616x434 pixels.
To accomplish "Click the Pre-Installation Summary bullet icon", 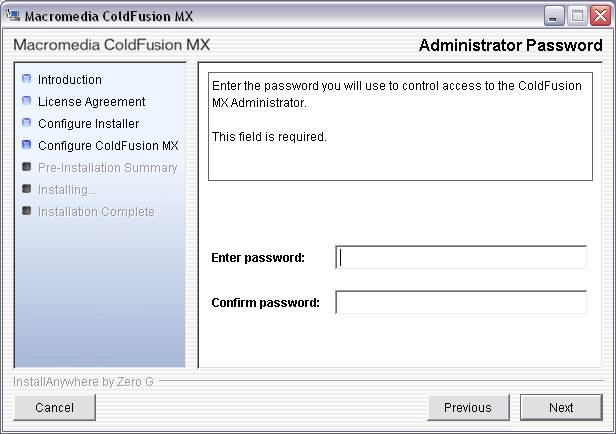I will point(27,167).
